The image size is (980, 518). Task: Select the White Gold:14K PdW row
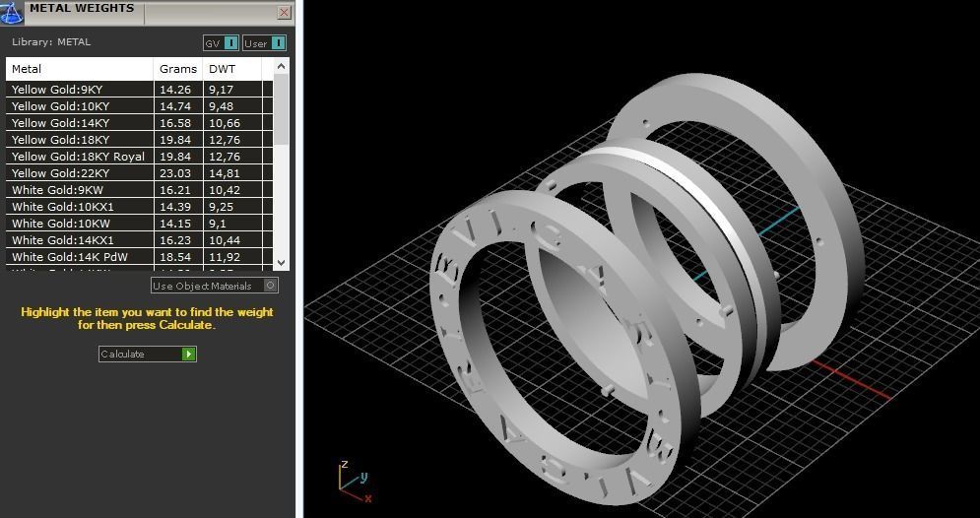tap(140, 257)
